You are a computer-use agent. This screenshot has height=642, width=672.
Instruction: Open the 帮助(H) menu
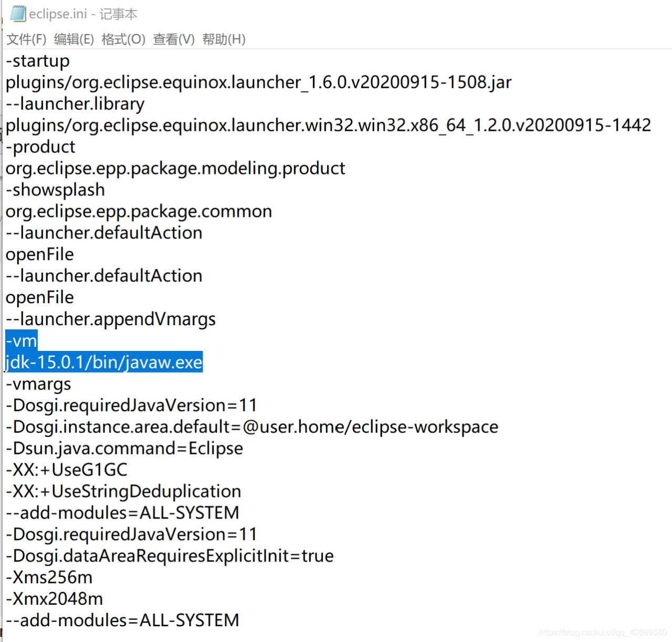(224, 39)
